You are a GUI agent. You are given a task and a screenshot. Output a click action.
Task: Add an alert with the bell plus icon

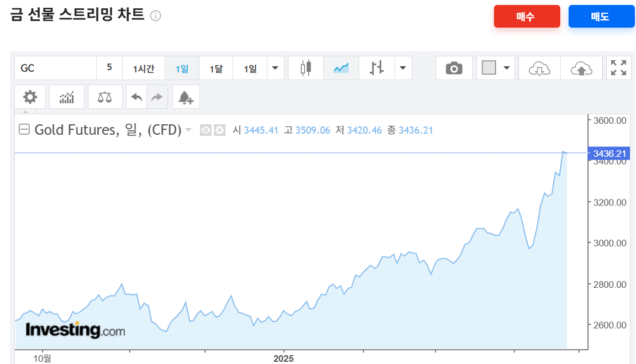186,97
